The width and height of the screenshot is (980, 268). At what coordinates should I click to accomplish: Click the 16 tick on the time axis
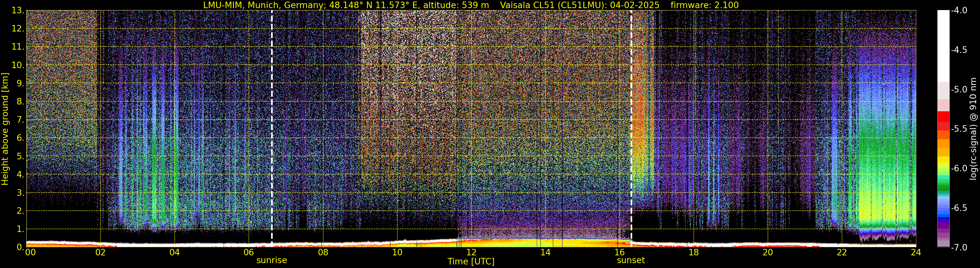(x=620, y=252)
